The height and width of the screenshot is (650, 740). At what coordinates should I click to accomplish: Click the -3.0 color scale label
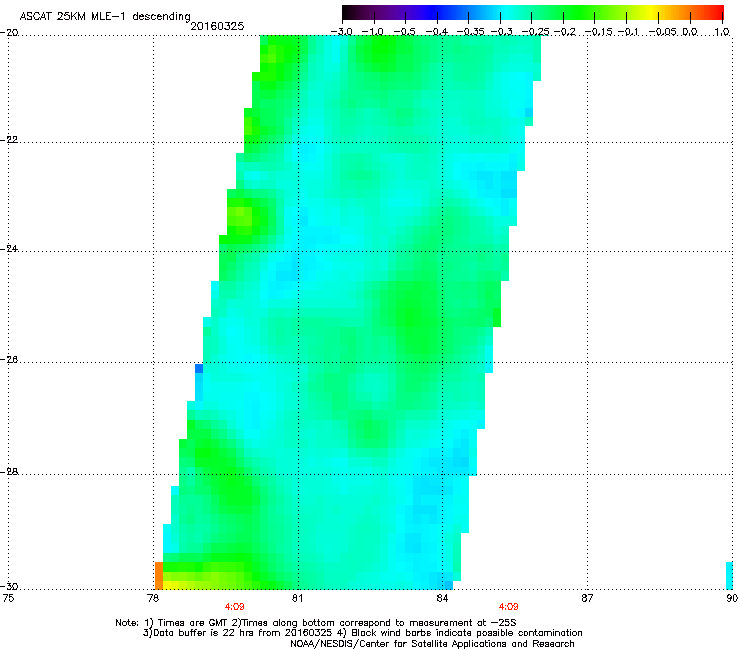341,32
